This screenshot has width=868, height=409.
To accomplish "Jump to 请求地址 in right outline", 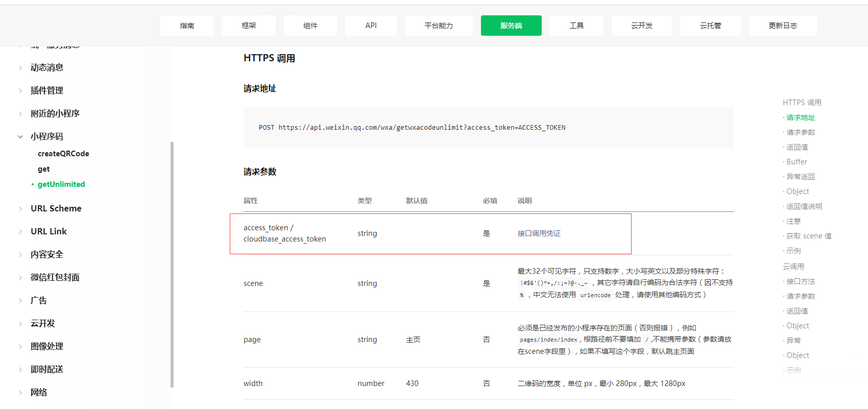I will coord(801,117).
